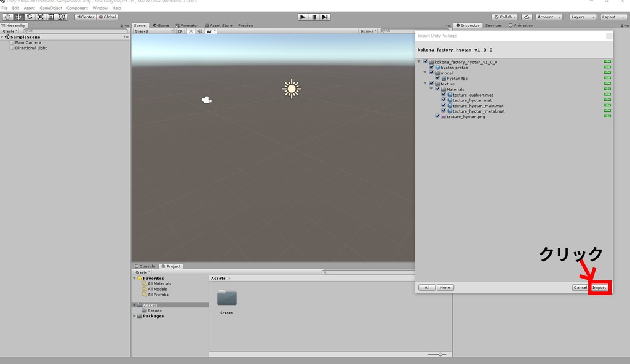Open the Layers dropdown
This screenshot has width=630, height=364.
coord(583,17)
